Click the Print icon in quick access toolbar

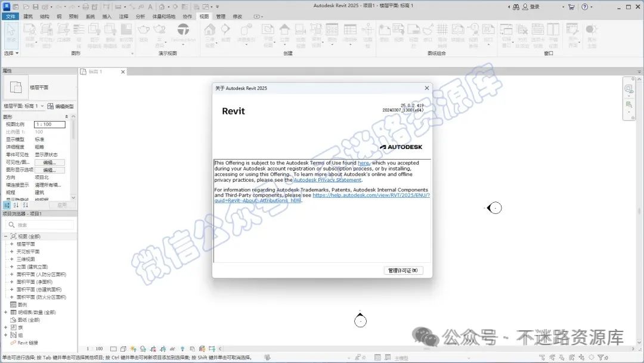tap(86, 7)
